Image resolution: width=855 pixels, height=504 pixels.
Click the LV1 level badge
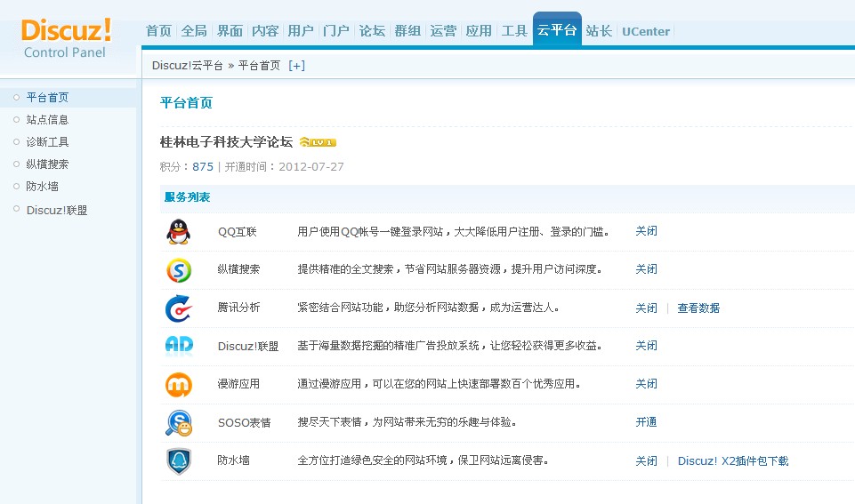coord(318,142)
